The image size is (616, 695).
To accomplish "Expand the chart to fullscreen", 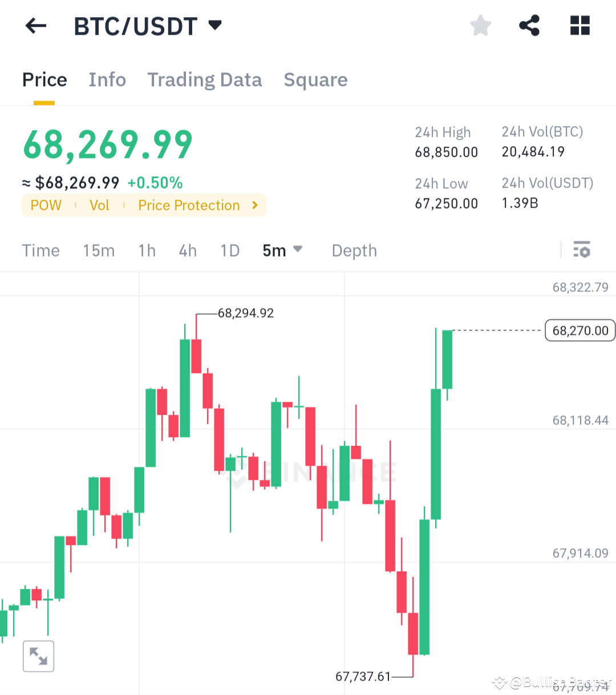I will pos(38,656).
